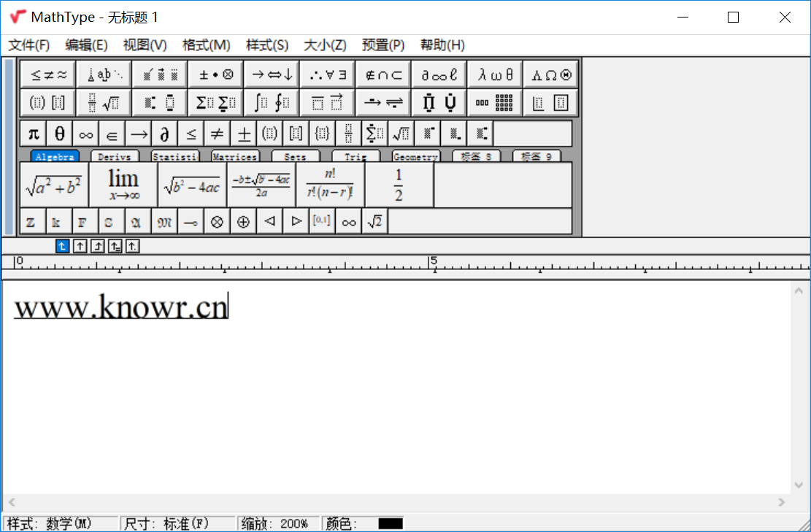The height and width of the screenshot is (532, 811).
Task: Insert the ∂ partial derivative symbol
Action: click(164, 134)
